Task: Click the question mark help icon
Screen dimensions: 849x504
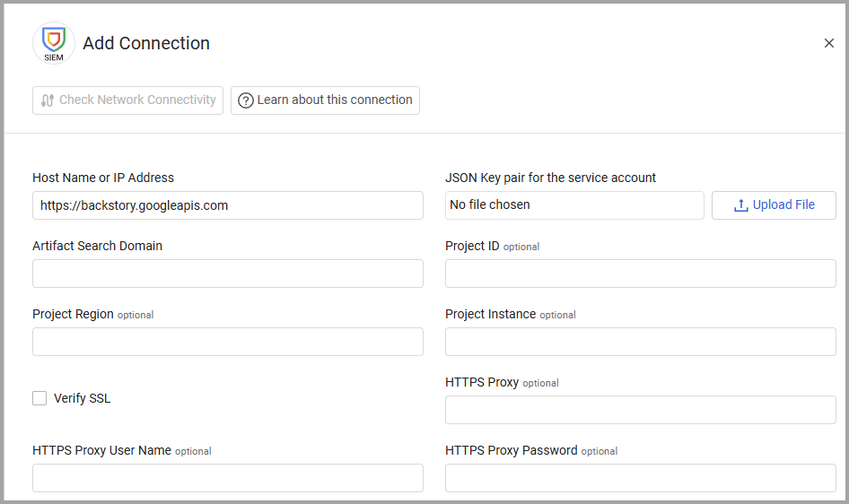Action: [246, 100]
